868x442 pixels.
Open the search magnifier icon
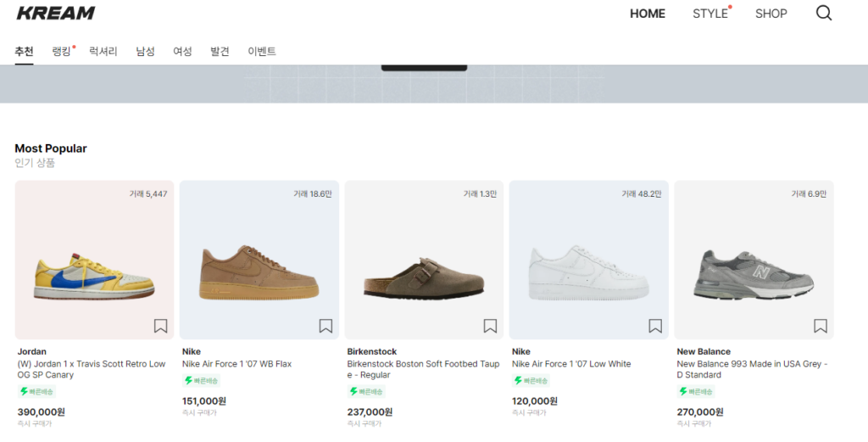coord(823,14)
